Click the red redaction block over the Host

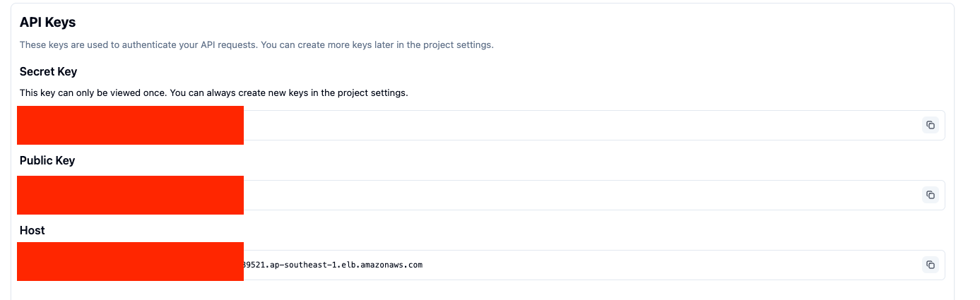pyautogui.click(x=131, y=261)
